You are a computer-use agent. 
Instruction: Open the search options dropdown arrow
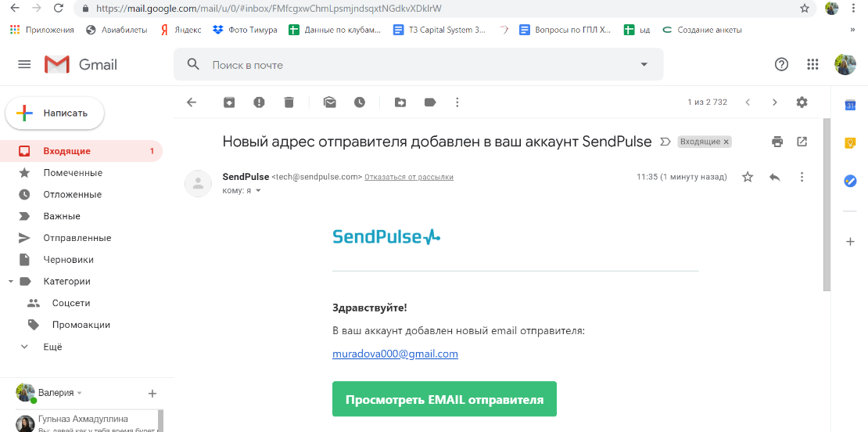click(644, 64)
